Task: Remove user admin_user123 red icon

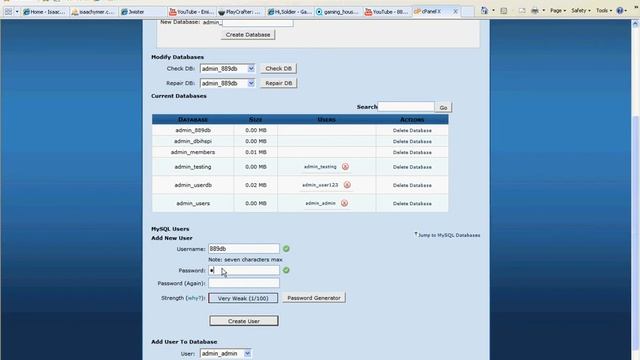Action: pyautogui.click(x=347, y=185)
